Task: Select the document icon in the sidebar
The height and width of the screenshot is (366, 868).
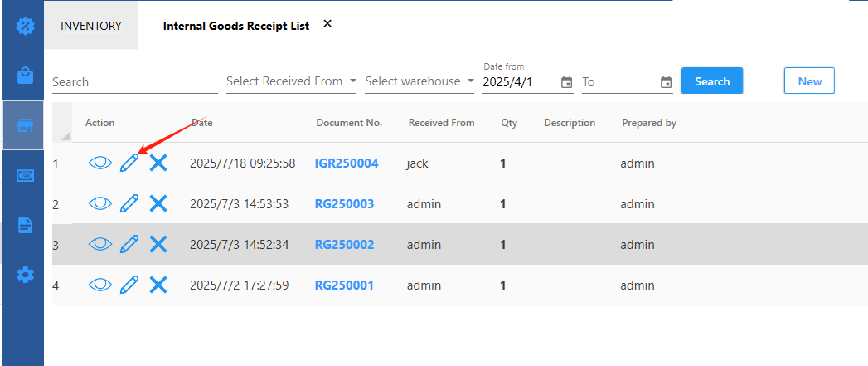Action: (25, 225)
